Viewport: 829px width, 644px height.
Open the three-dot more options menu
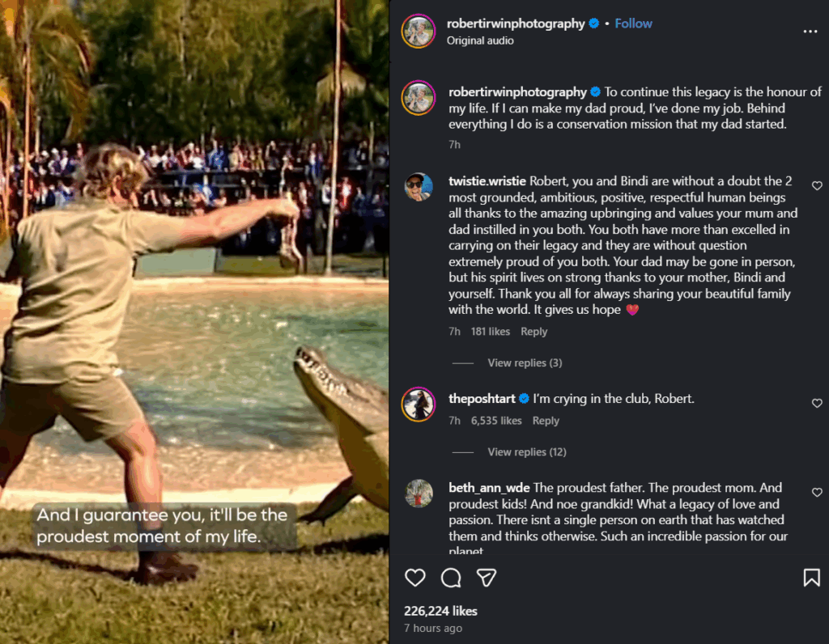click(x=810, y=32)
